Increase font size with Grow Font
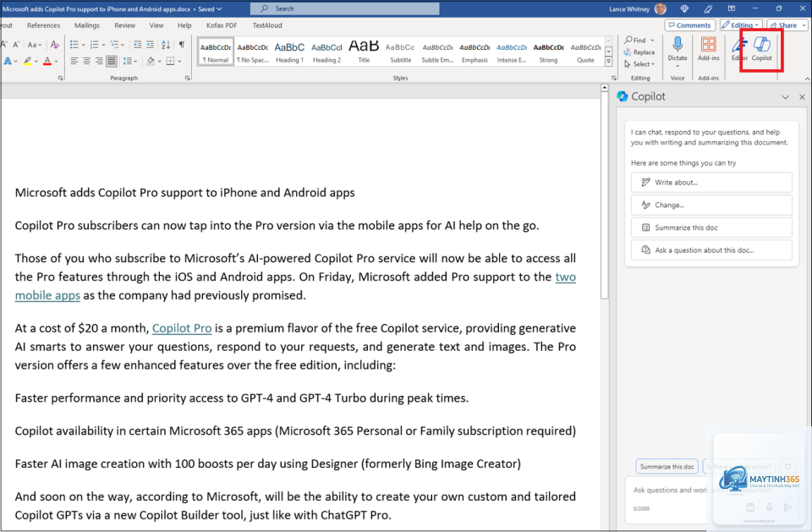Viewport: 812px width, 532px height. [4, 45]
